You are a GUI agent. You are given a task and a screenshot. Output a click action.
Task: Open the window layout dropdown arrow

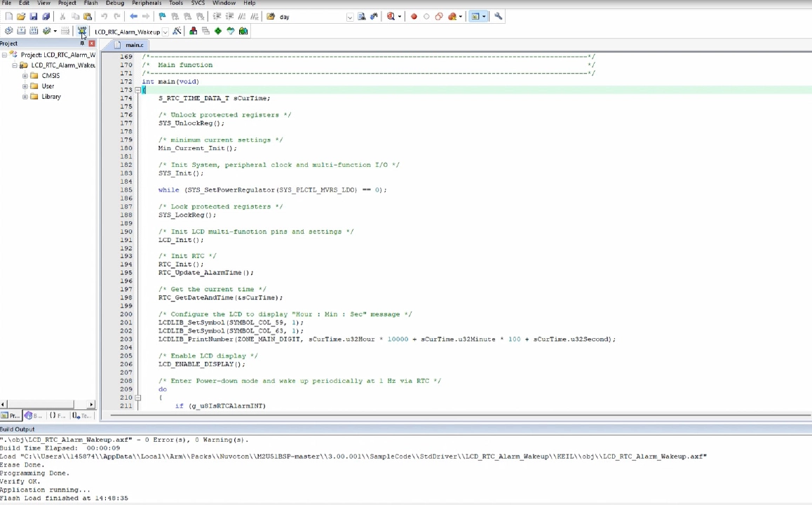484,17
